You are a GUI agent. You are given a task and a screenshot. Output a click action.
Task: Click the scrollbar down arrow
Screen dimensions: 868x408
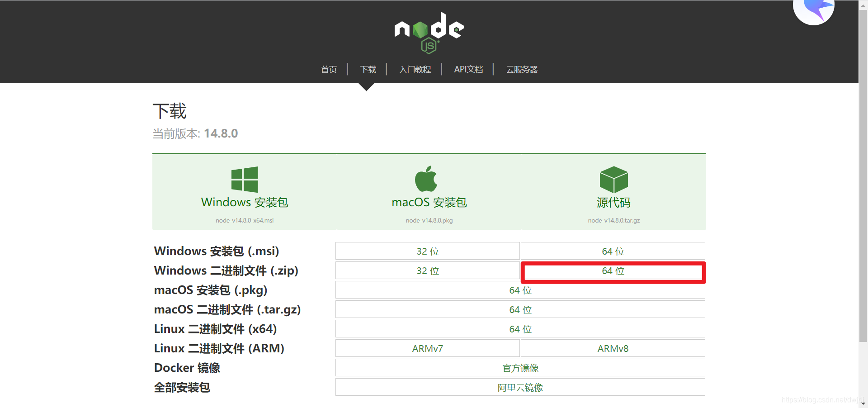point(863,403)
